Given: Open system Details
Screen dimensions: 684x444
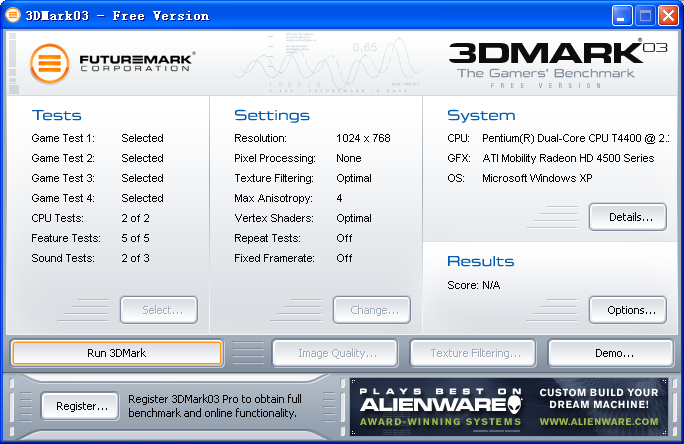Looking at the screenshot, I should click(x=627, y=216).
